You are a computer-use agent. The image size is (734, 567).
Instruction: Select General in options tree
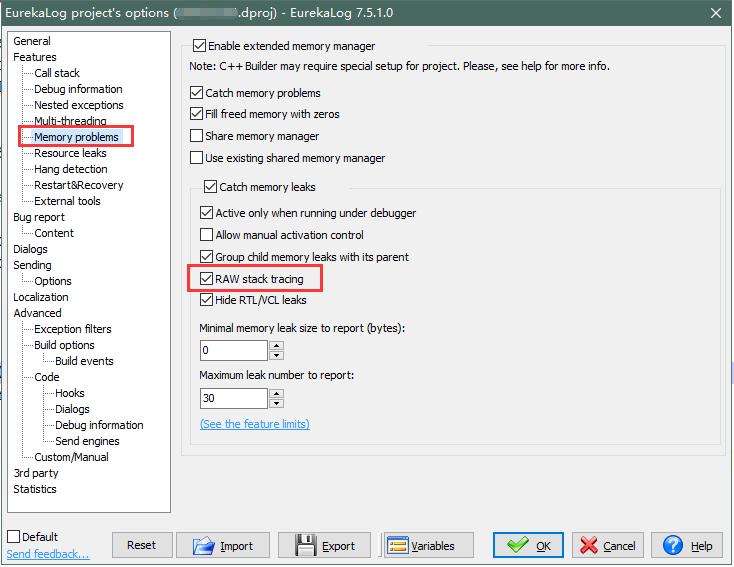click(x=32, y=41)
